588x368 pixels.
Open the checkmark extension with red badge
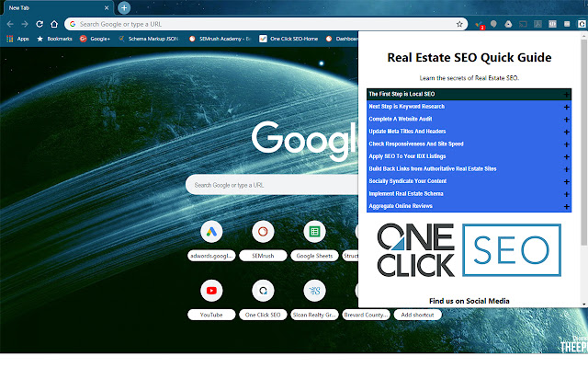tap(479, 25)
